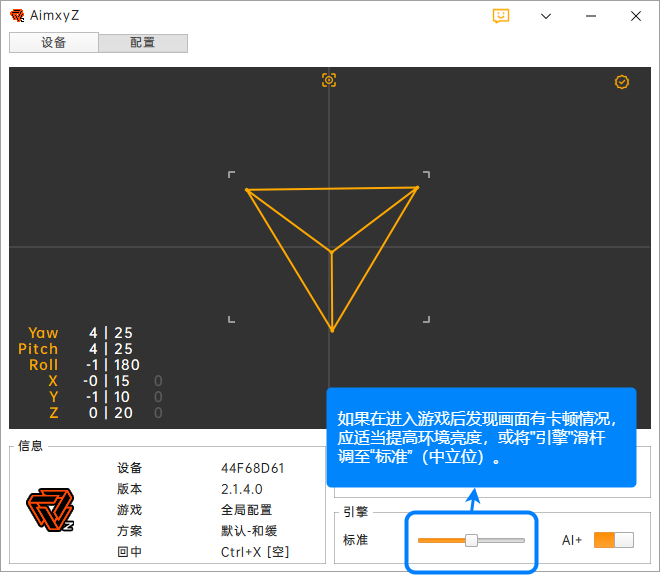Click the X axis label
Screen dimensions: 661x575
coord(53,381)
